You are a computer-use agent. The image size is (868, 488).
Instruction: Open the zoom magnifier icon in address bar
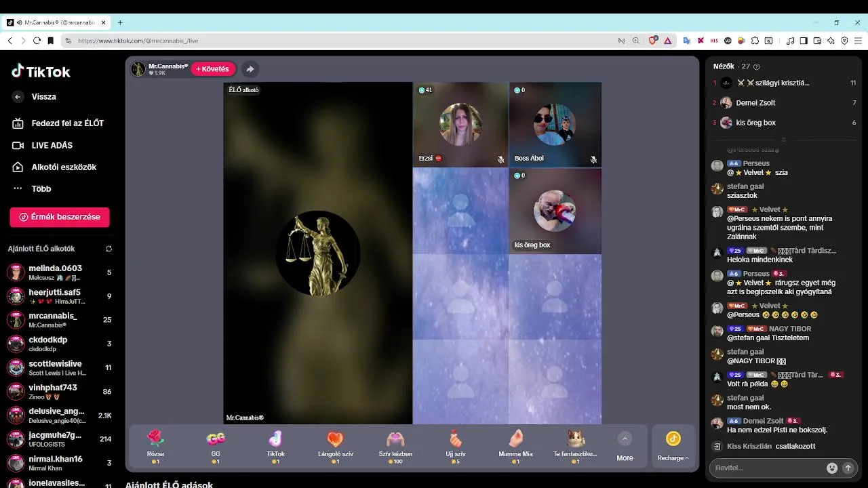636,41
